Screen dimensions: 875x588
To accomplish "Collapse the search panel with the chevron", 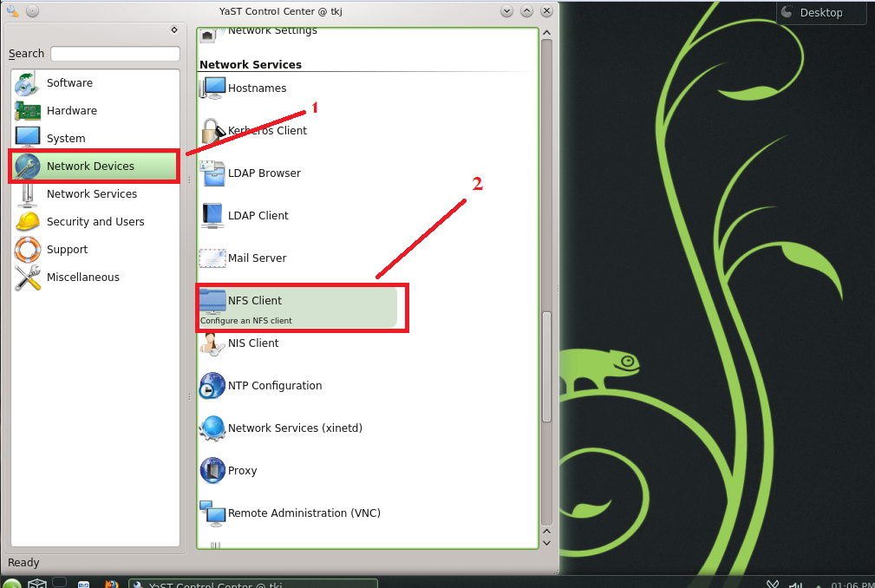I will [x=173, y=29].
